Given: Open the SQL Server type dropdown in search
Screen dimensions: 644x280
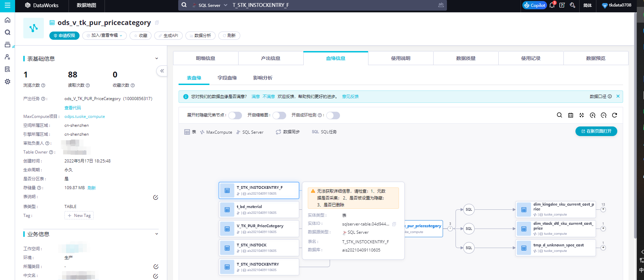Looking at the screenshot, I should (x=210, y=5).
